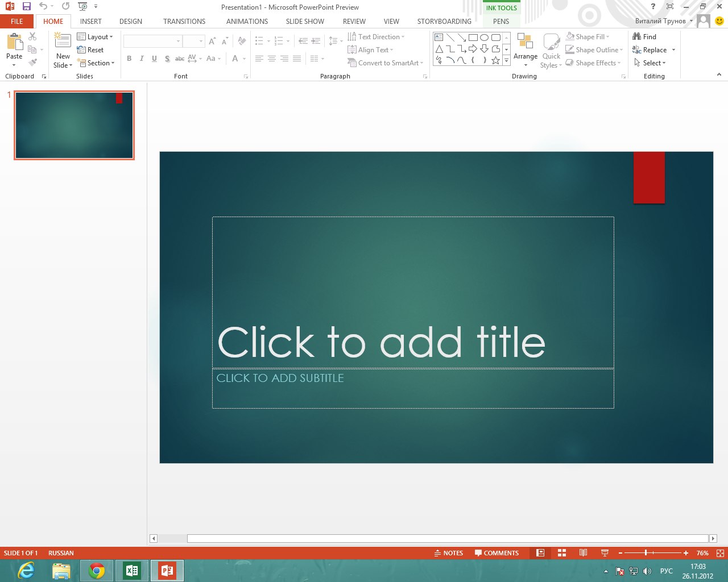Open Shape Outline options
The image size is (728, 582).
[x=594, y=50]
